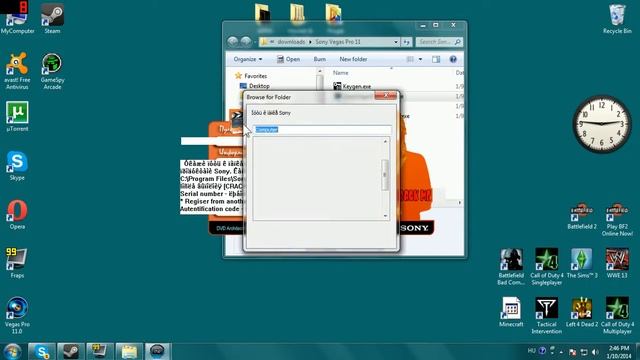Launch the µTorrent desktop shortcut
This screenshot has height=360, width=640.
tap(17, 116)
